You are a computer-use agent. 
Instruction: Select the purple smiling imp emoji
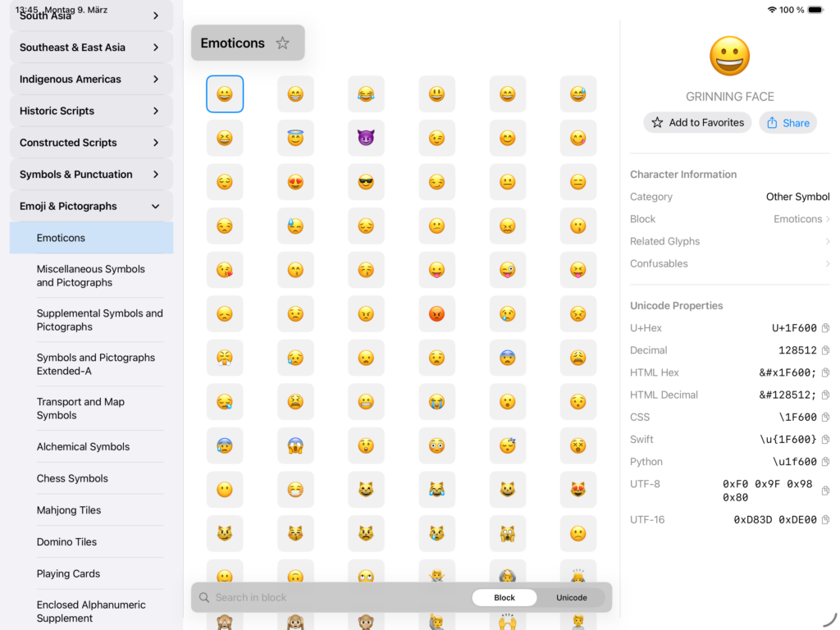(x=366, y=138)
